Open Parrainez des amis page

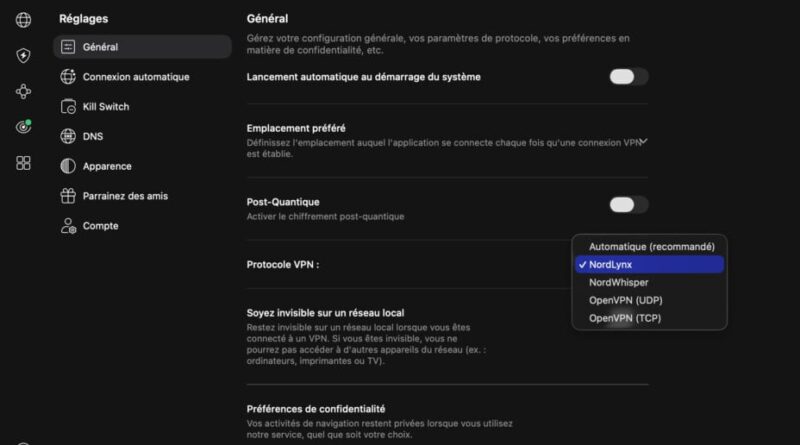pos(142,196)
